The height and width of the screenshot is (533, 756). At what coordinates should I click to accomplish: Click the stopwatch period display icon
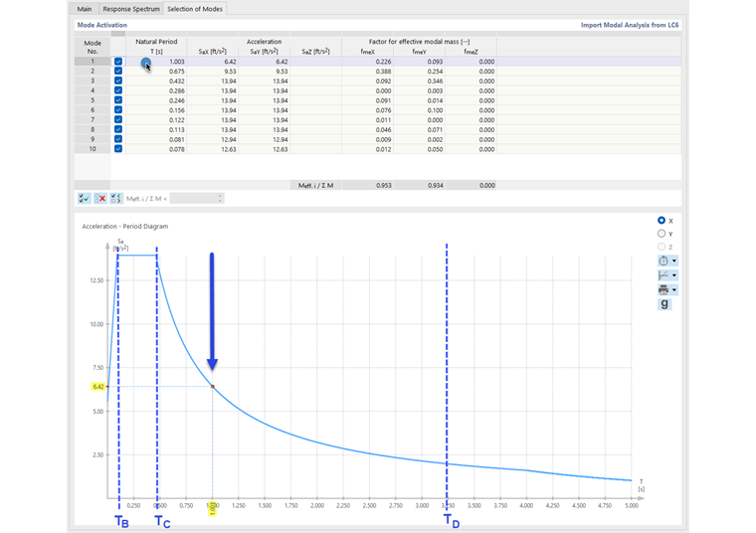click(x=662, y=261)
